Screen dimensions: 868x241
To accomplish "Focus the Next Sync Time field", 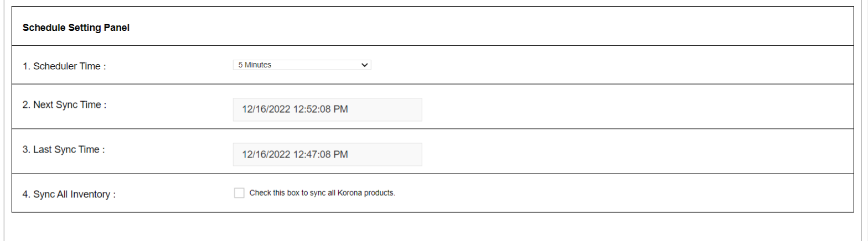I will pos(327,109).
